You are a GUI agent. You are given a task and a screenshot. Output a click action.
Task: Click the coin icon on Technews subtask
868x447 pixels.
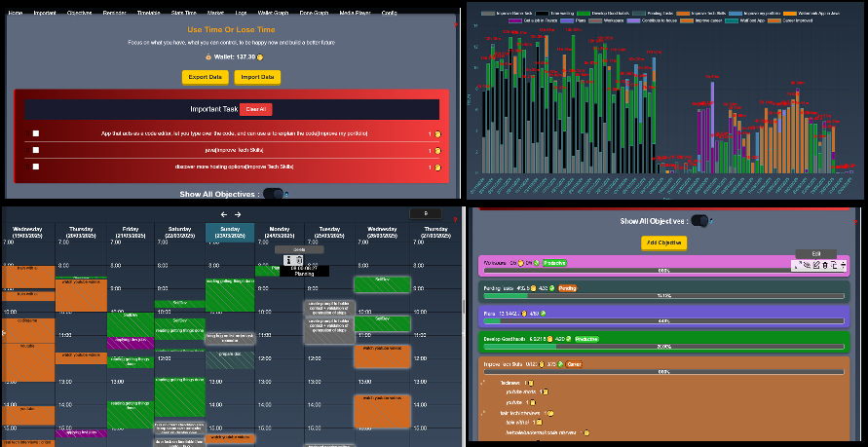(x=531, y=383)
